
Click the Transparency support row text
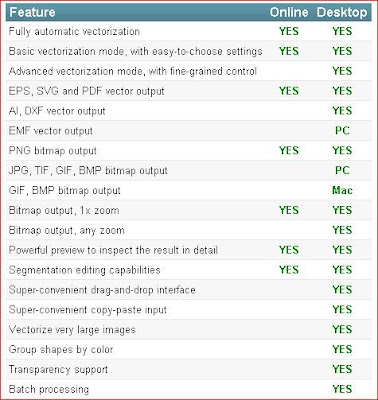(58, 369)
